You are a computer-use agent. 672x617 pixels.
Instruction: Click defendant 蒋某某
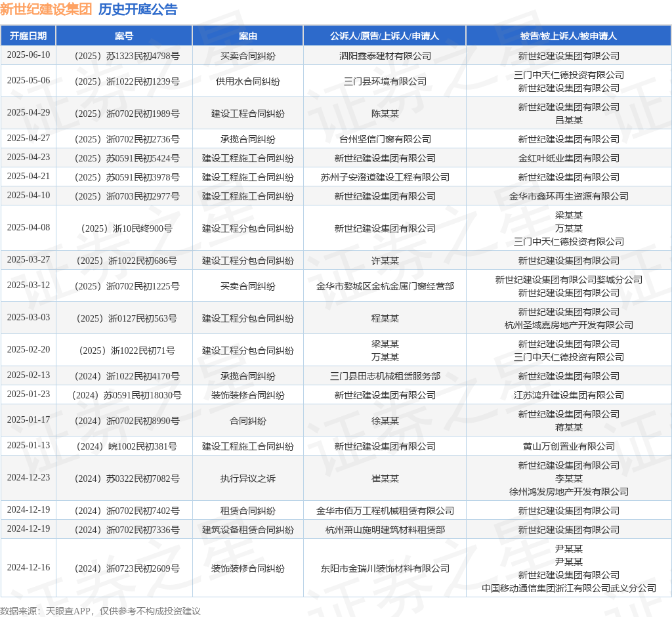569,427
